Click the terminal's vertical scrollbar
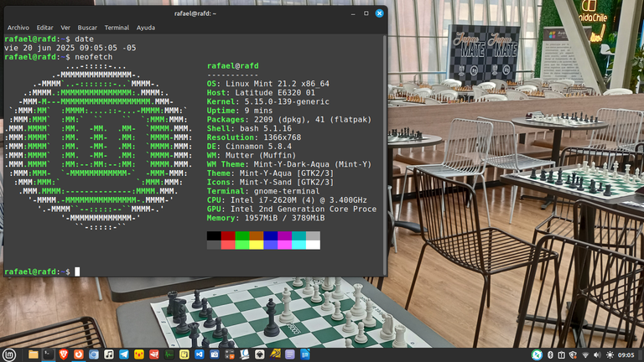The width and height of the screenshot is (644, 362). (x=385, y=155)
